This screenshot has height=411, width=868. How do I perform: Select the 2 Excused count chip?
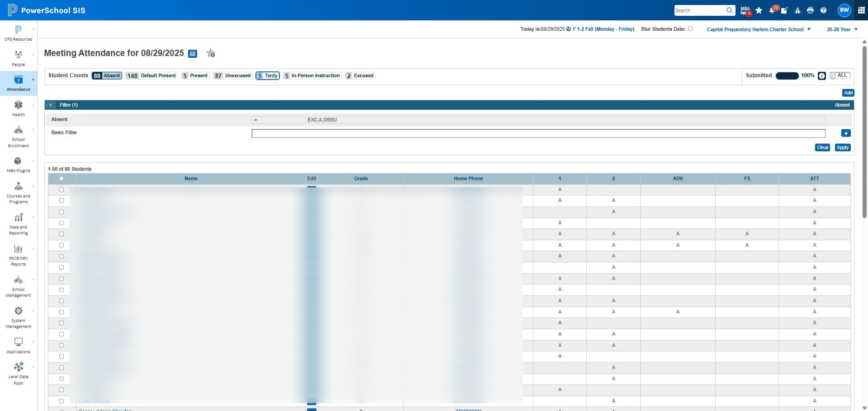(360, 76)
